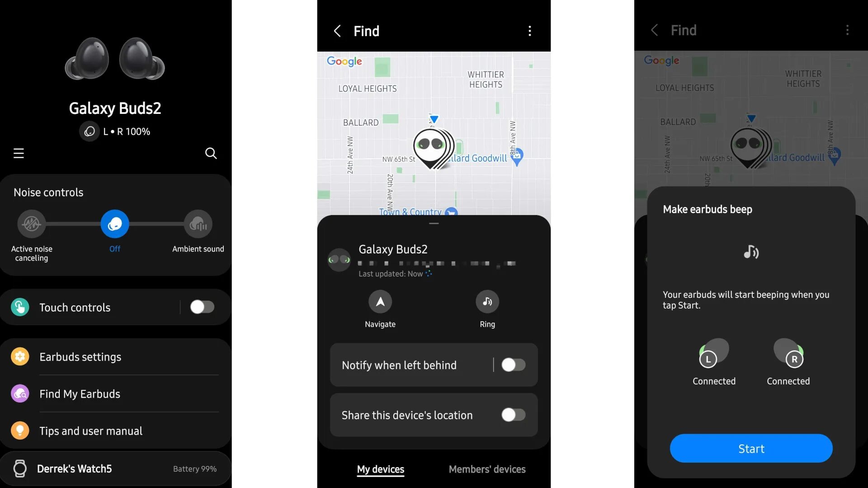This screenshot has height=488, width=868.
Task: Tap the Active noise canceling icon
Action: [x=31, y=223]
